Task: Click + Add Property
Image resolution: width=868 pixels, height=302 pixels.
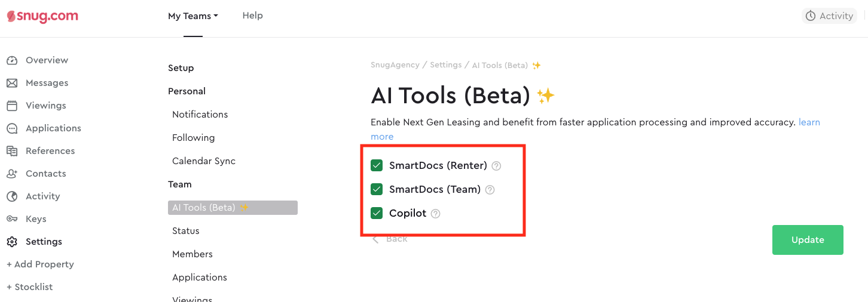Action: click(40, 264)
